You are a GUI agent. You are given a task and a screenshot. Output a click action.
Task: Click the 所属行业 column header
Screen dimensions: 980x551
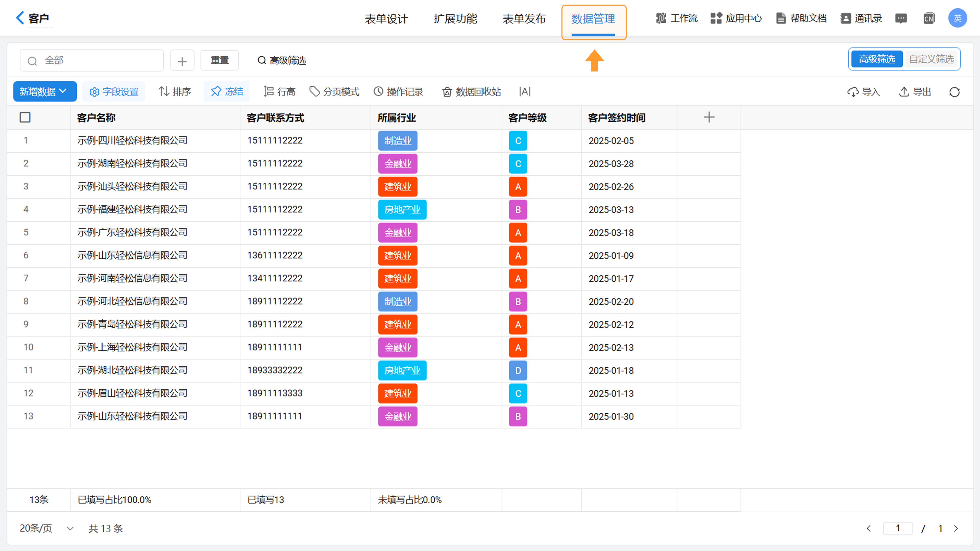[x=396, y=118]
